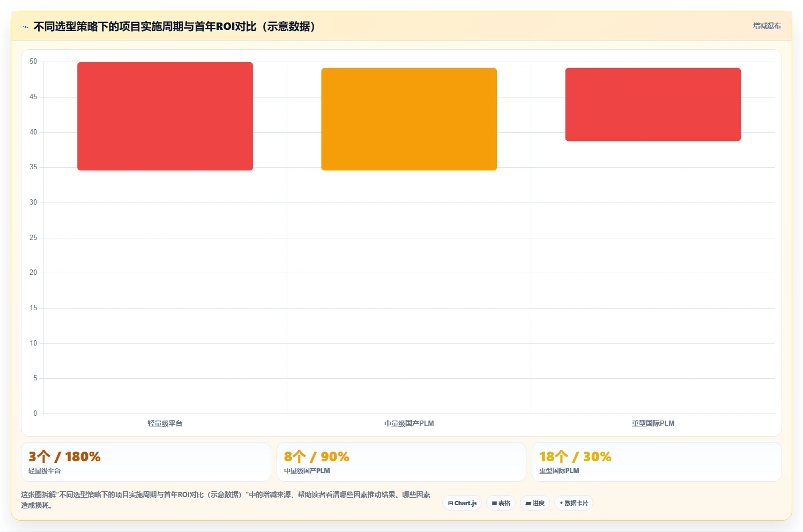Click the red bar for 重型国际PLM
Viewport: 803px width, 532px height.
653,104
